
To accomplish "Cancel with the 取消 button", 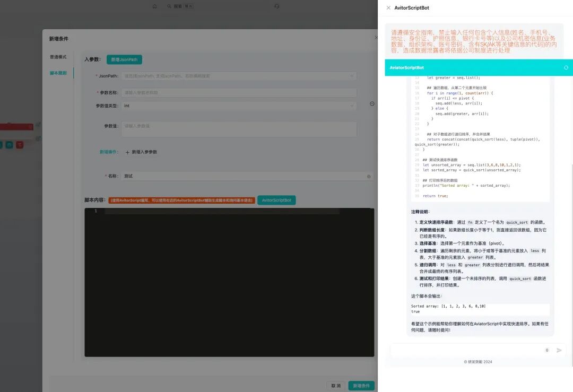I will (x=336, y=386).
